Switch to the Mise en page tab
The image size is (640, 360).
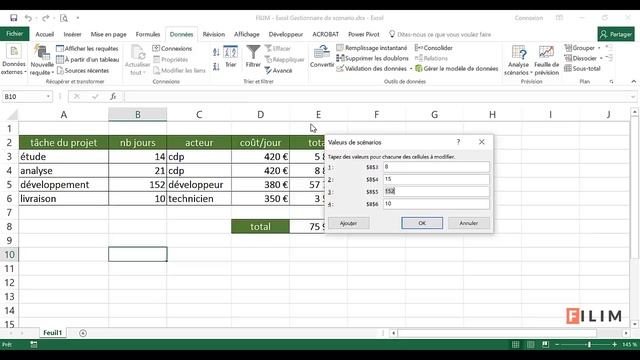(x=109, y=34)
